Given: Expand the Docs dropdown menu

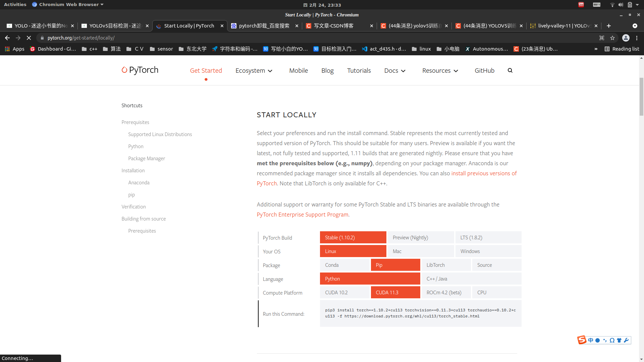Looking at the screenshot, I should (x=395, y=70).
